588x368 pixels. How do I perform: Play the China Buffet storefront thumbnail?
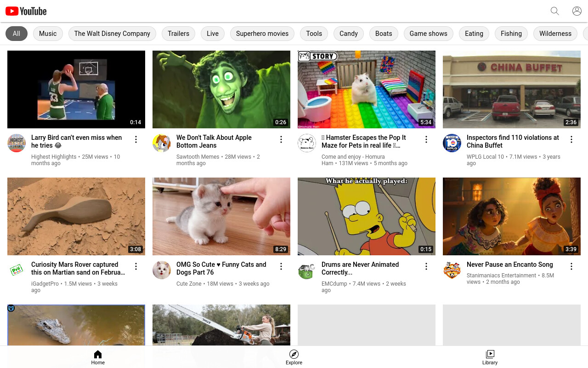(x=512, y=89)
